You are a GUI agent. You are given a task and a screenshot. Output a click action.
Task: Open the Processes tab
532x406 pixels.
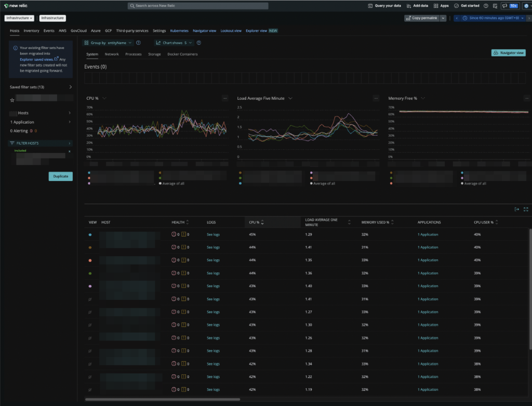coord(134,54)
